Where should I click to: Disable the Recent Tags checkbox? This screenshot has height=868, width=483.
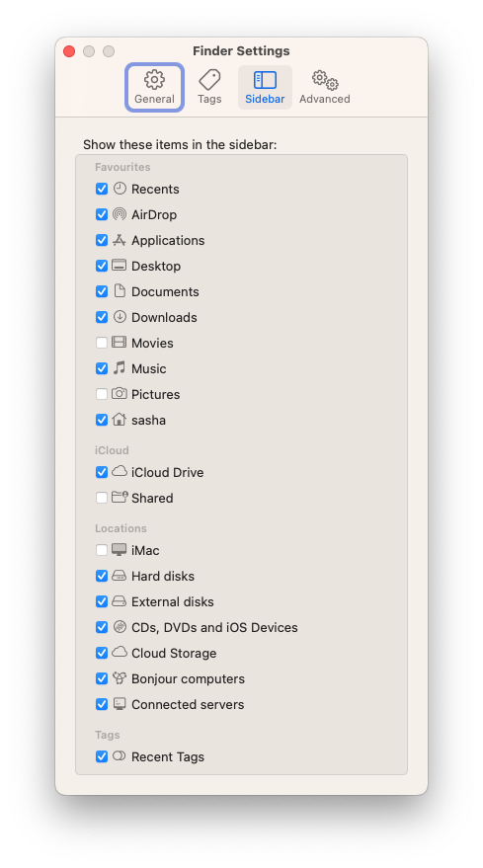[102, 756]
